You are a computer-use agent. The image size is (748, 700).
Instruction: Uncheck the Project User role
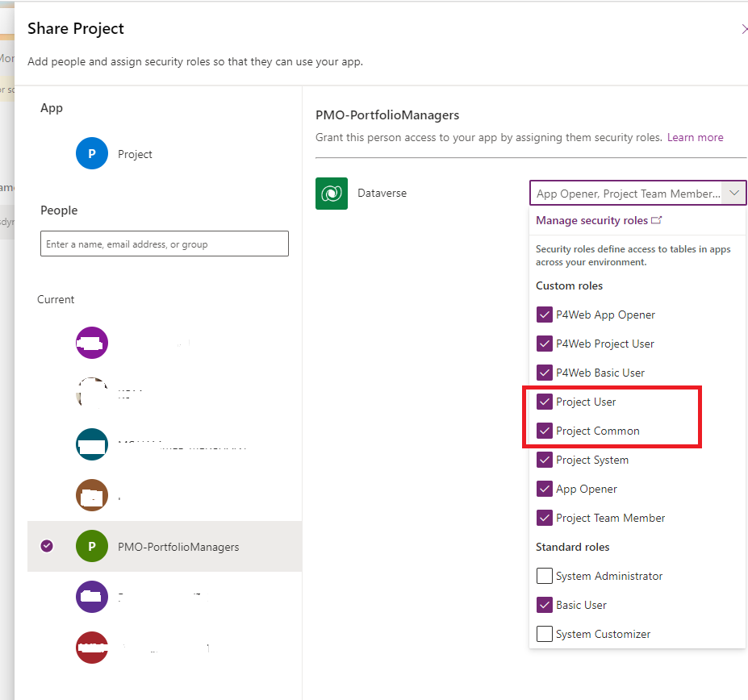coord(545,401)
